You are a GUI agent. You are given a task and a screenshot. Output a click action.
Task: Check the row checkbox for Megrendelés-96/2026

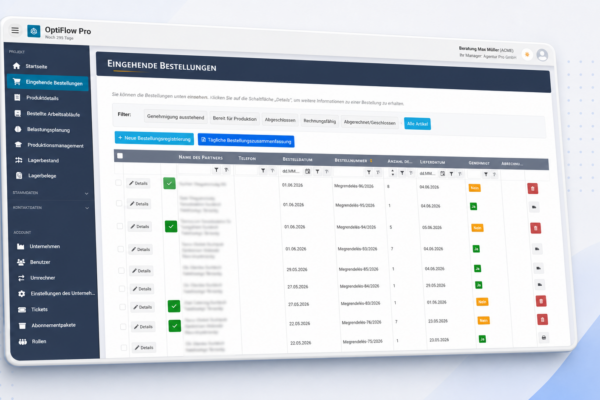tap(118, 183)
